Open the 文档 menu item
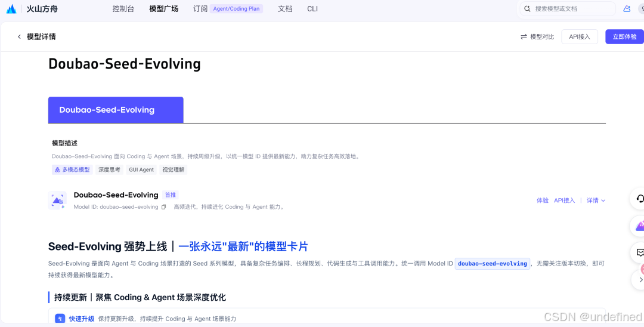Screen dimensions: 644x327 coord(285,8)
